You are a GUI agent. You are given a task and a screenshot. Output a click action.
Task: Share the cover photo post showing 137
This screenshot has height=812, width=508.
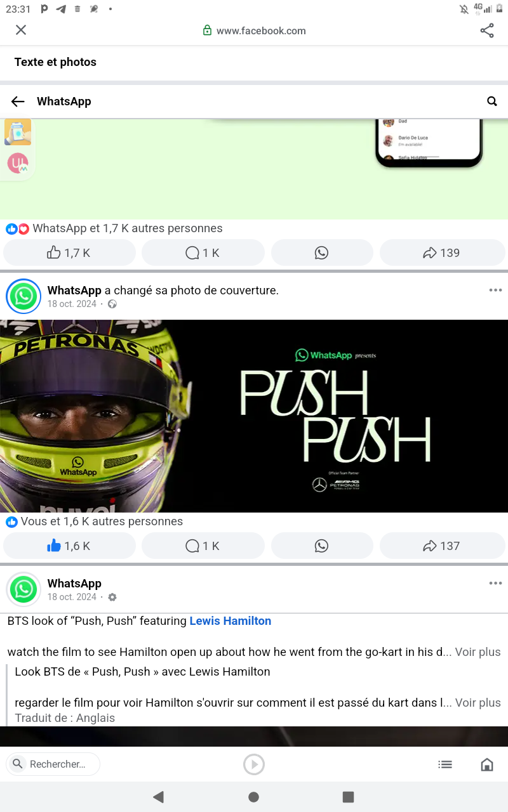(442, 546)
